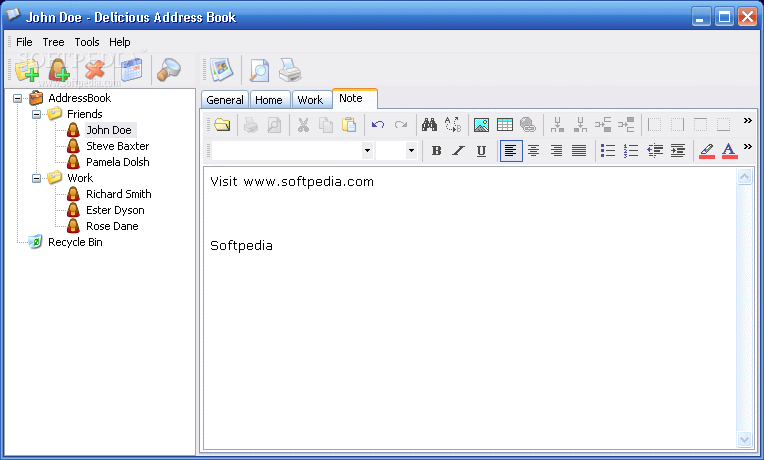Toggle bold formatting
The image size is (764, 460).
click(x=436, y=151)
